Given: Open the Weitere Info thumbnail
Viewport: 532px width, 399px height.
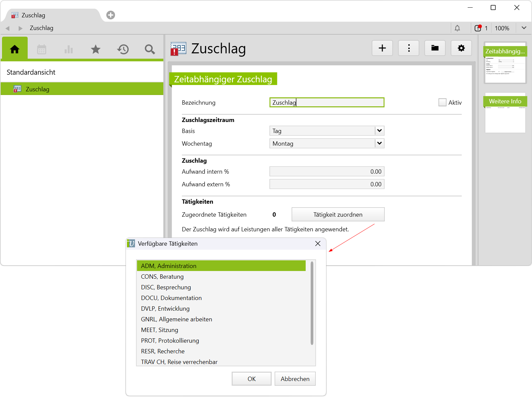Looking at the screenshot, I should click(505, 113).
